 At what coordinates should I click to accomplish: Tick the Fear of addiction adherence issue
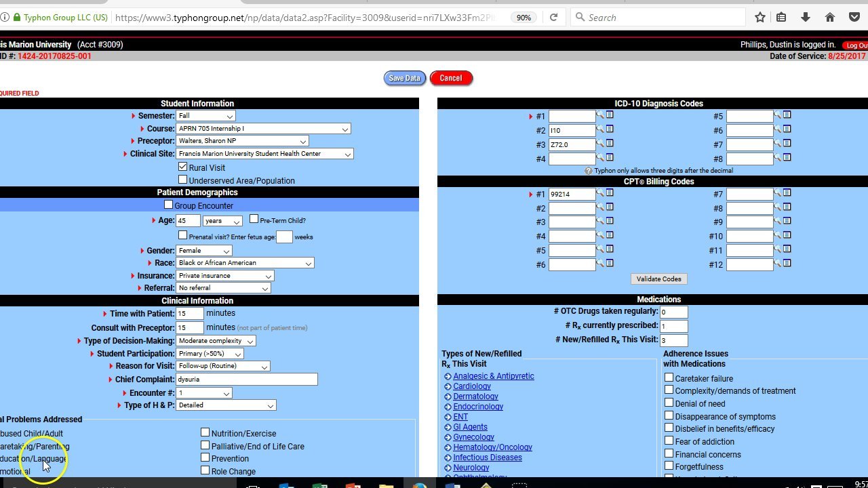point(669,441)
